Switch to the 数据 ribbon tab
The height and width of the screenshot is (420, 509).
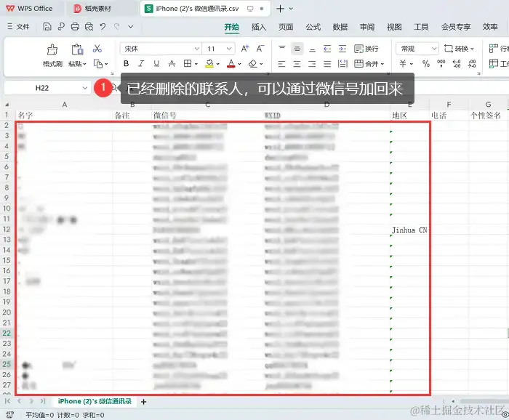click(340, 27)
